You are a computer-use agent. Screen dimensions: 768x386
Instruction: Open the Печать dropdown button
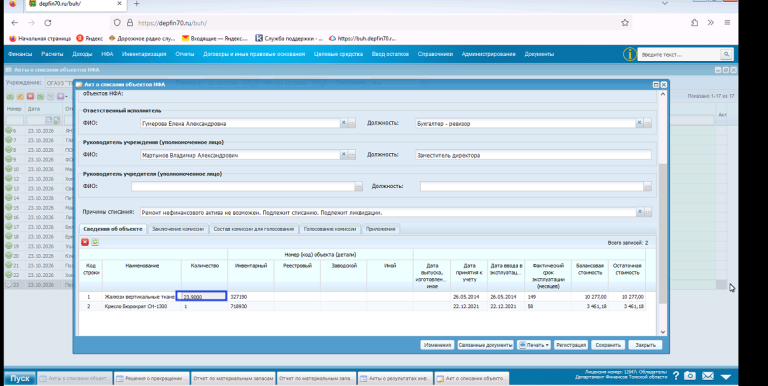click(x=533, y=345)
